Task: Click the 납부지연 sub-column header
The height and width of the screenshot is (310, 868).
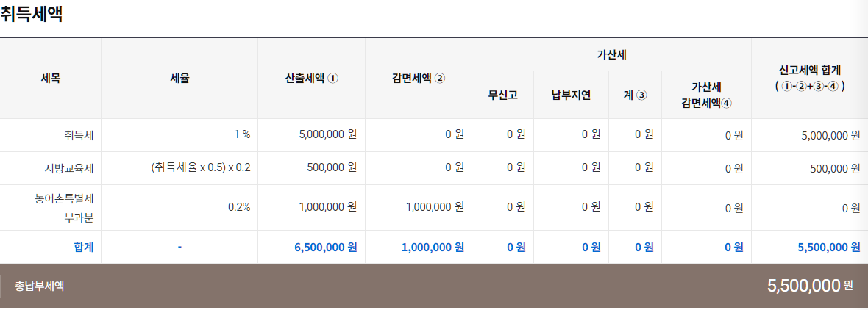Action: coord(571,95)
